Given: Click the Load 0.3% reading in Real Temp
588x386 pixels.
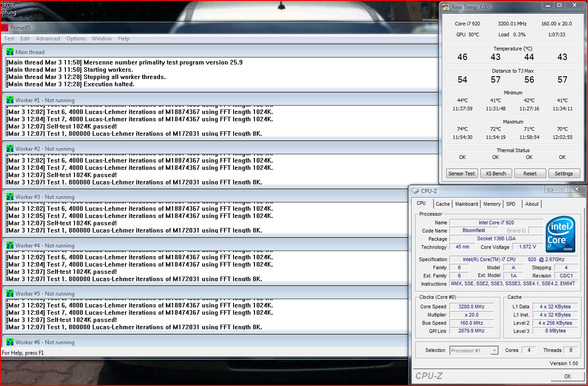Looking at the screenshot, I should 512,35.
